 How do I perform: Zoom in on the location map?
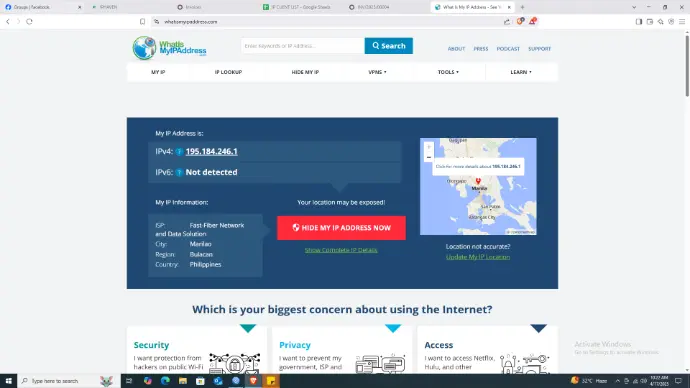(429, 147)
